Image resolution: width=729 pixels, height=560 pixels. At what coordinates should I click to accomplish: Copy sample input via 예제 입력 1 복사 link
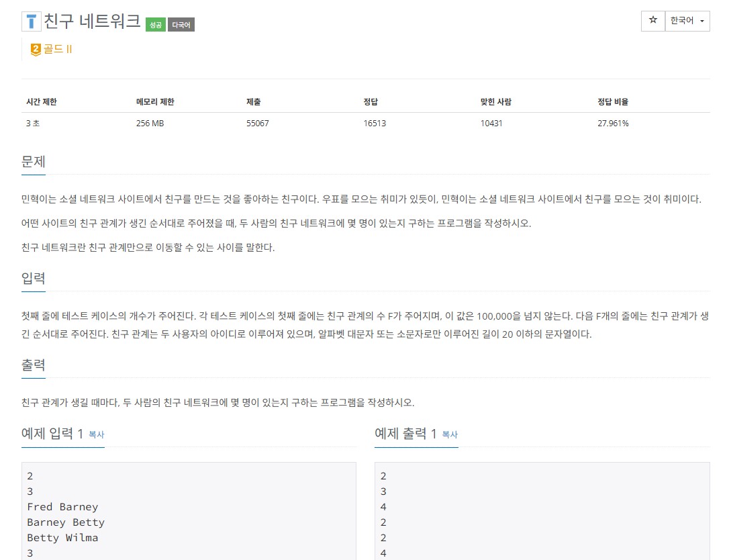tap(97, 434)
